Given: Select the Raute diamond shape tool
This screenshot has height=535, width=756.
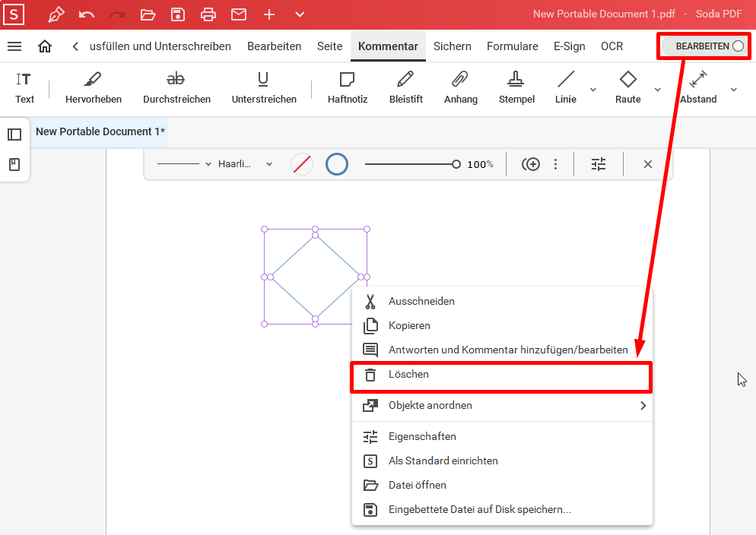Looking at the screenshot, I should point(627,88).
